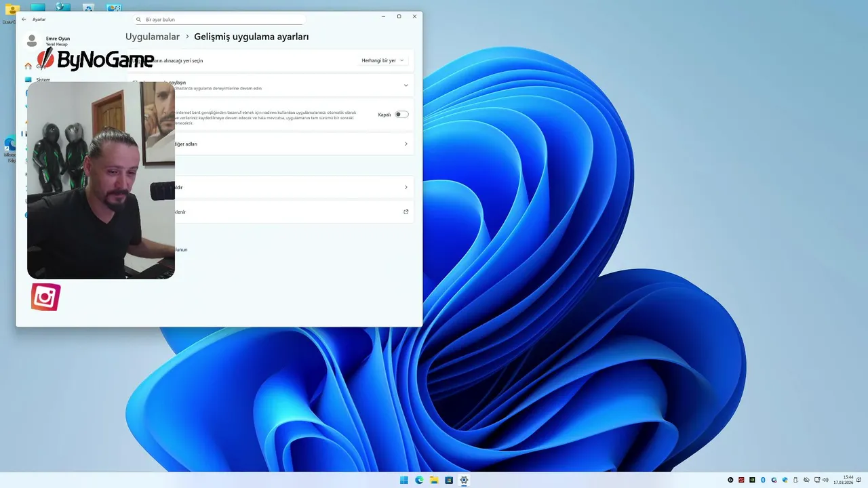Viewport: 868px width, 488px height.
Task: Click the external link icon in Settings
Action: [406, 211]
